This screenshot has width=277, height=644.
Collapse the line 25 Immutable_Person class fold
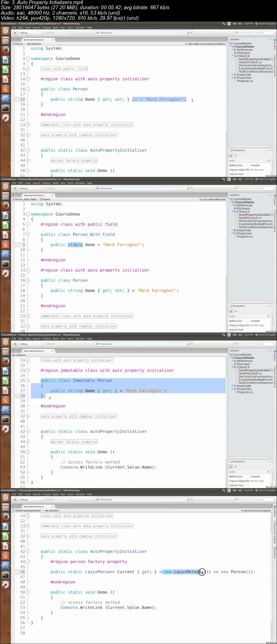pos(28,380)
